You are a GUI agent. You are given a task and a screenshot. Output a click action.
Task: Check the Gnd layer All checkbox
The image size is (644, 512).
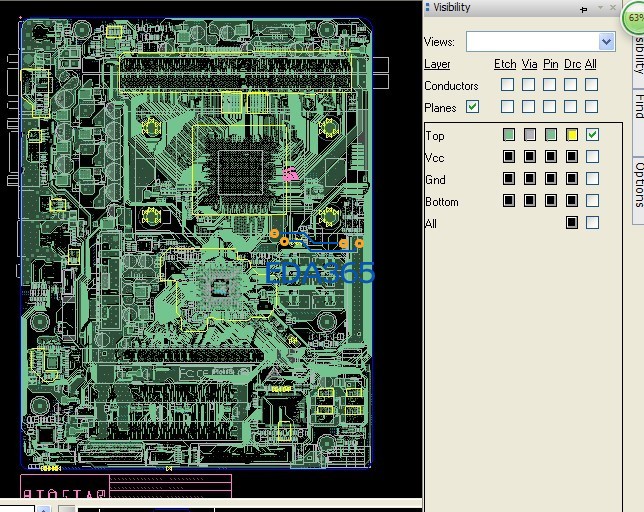click(x=592, y=179)
